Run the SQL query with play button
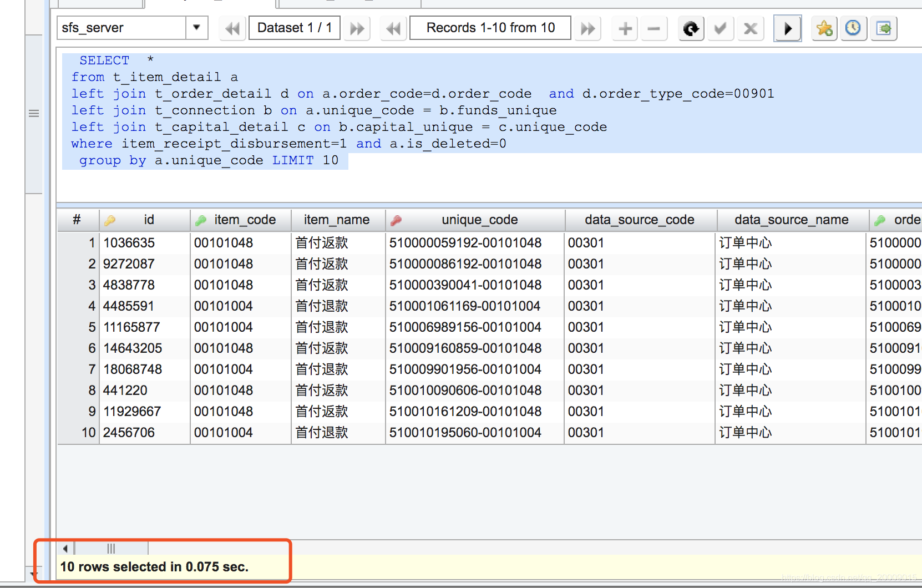Image resolution: width=922 pixels, height=588 pixels. (787, 28)
